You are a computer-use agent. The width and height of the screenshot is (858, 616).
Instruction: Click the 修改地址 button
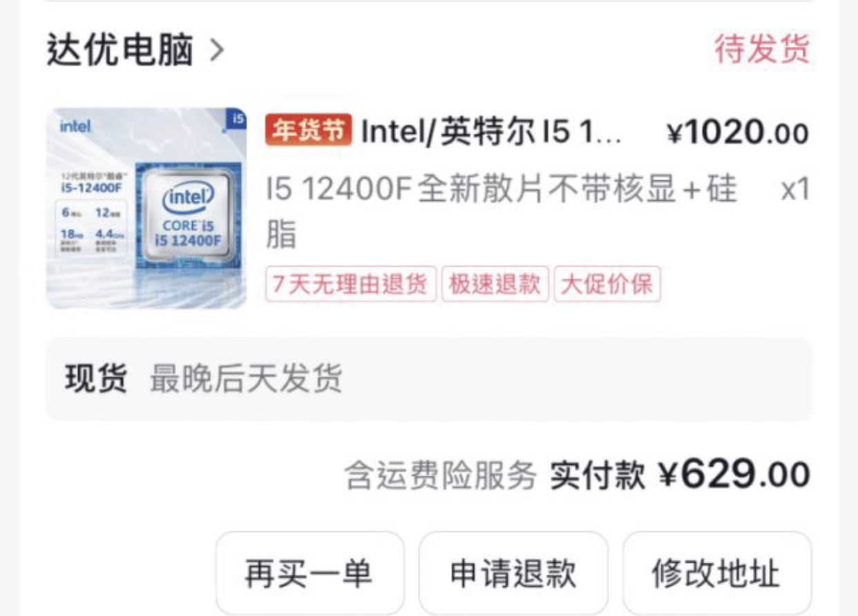tap(714, 573)
